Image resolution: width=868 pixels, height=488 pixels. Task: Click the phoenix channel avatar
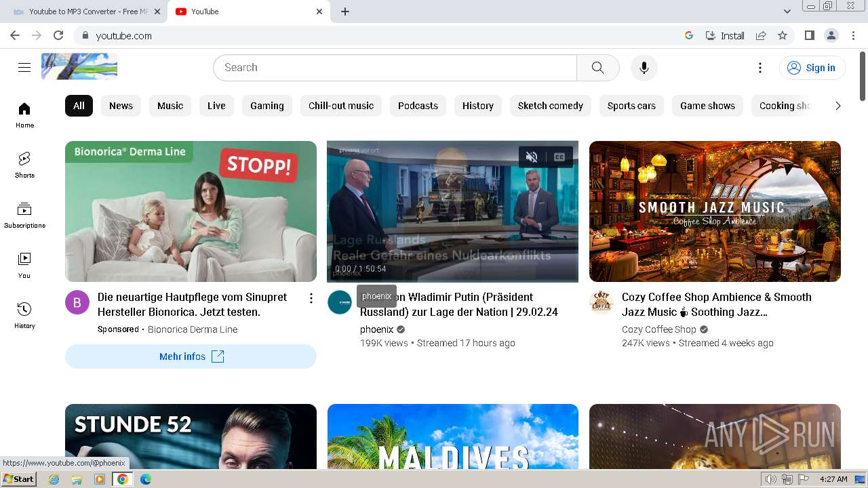[340, 302]
